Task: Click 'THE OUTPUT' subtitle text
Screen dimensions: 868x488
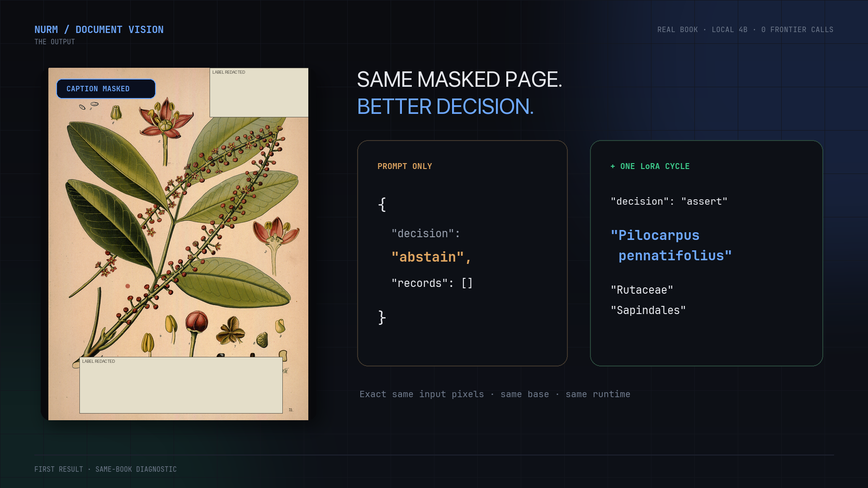Action: point(55,42)
